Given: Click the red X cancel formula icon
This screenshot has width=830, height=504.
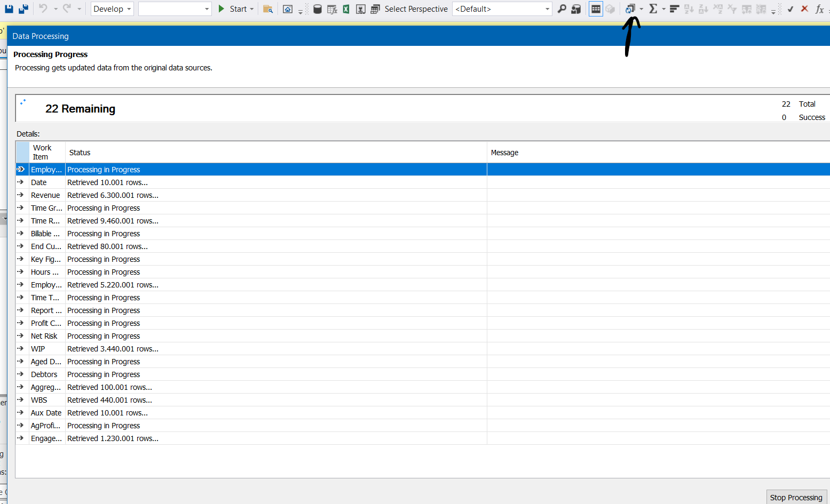Looking at the screenshot, I should tap(804, 9).
